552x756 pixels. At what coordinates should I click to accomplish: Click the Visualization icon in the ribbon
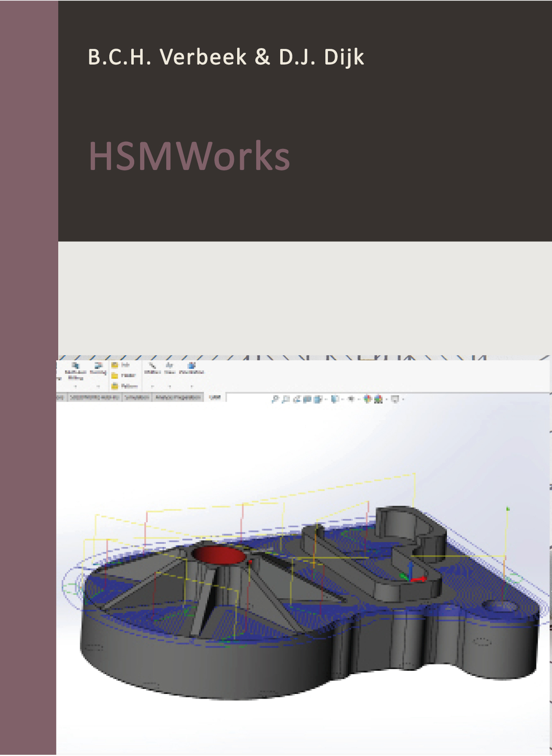tap(192, 365)
